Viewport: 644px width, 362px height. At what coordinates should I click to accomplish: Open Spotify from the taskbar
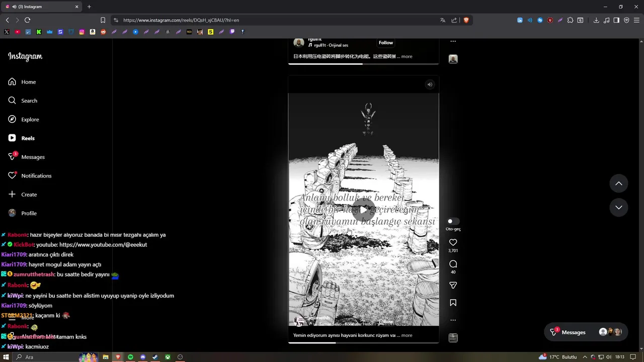coord(130,357)
